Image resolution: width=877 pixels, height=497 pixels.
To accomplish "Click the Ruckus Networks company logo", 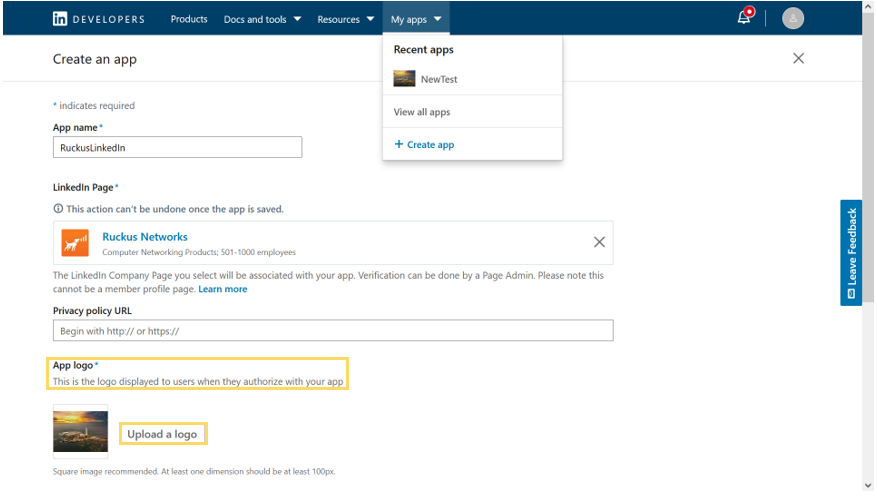I will coord(75,243).
